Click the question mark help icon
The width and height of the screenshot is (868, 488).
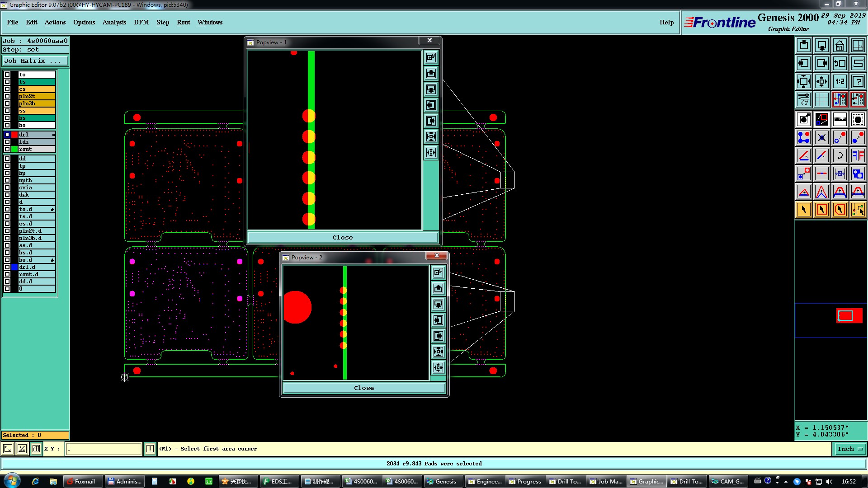(x=858, y=81)
